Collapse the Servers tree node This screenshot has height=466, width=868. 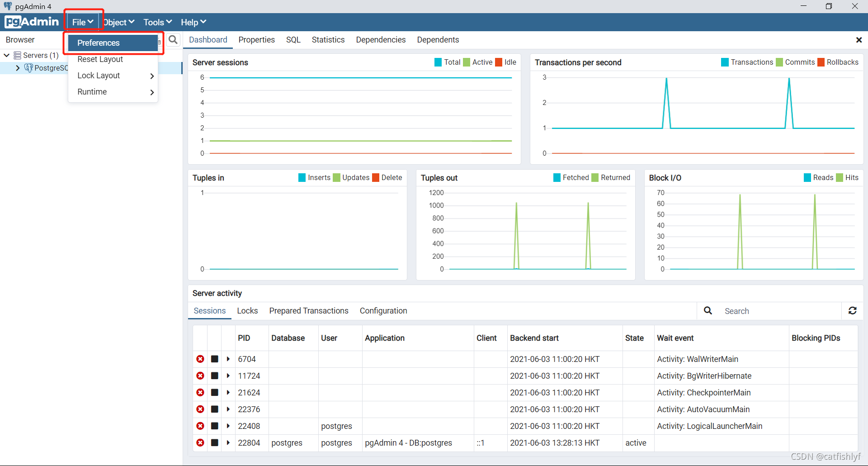coord(6,55)
